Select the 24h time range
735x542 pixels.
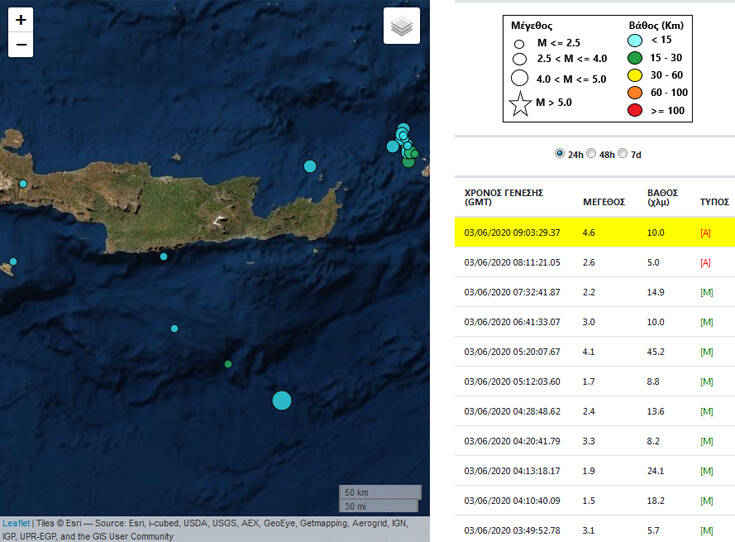pyautogui.click(x=559, y=153)
